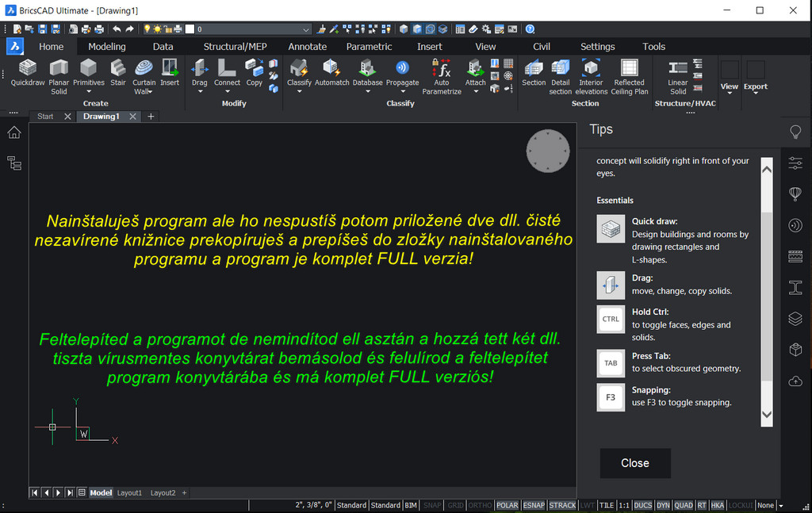The height and width of the screenshot is (513, 812).
Task: Open the Tips lightbulb panel icon
Action: pos(795,132)
